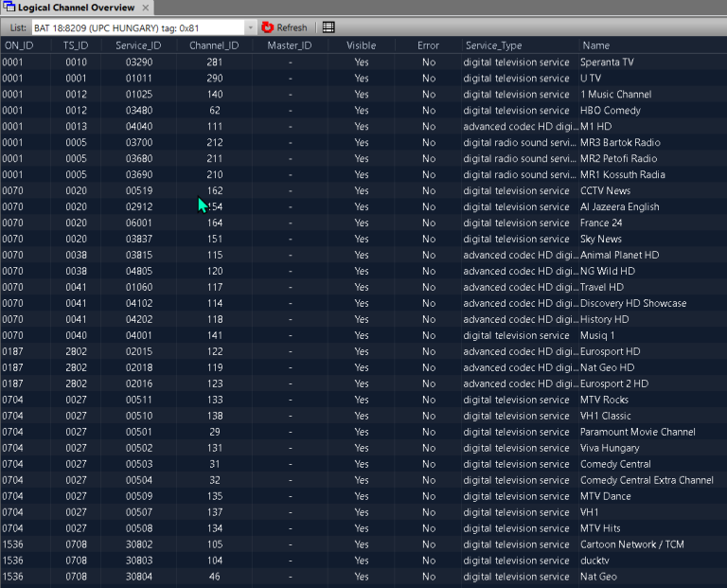Sort by Channel_ID column header

click(214, 45)
